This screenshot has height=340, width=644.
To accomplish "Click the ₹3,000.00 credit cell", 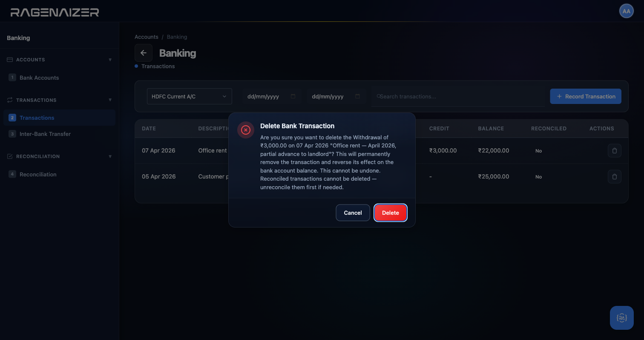I will pos(443,150).
